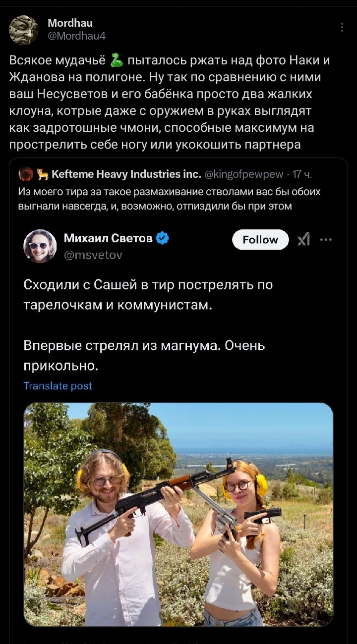The image size is (357, 644).
Task: Open Grok via the xI icon
Action: (x=303, y=240)
